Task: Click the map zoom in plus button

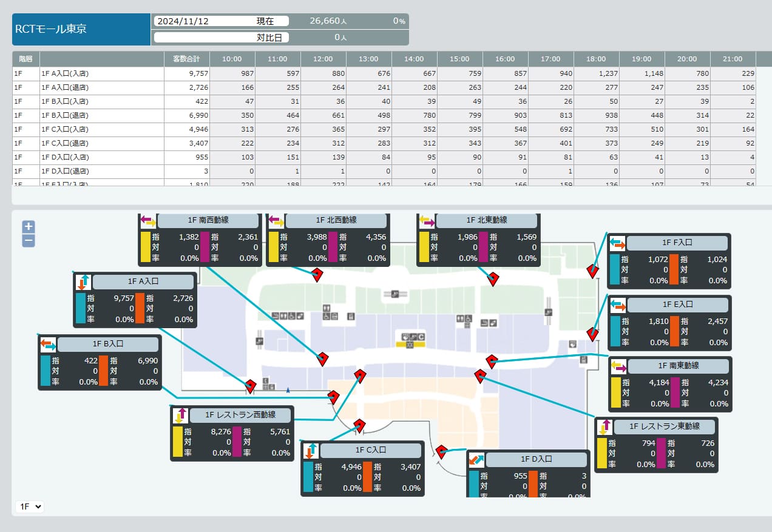Action: click(29, 227)
